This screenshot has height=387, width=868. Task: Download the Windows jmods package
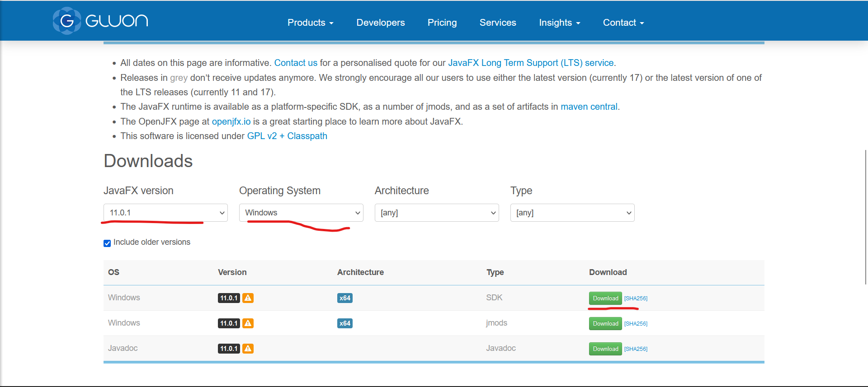(x=605, y=324)
